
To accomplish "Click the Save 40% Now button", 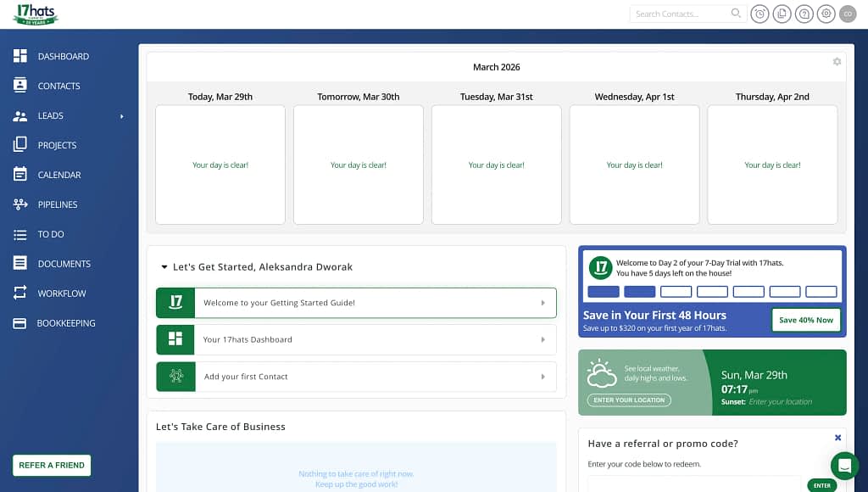I will tap(806, 320).
